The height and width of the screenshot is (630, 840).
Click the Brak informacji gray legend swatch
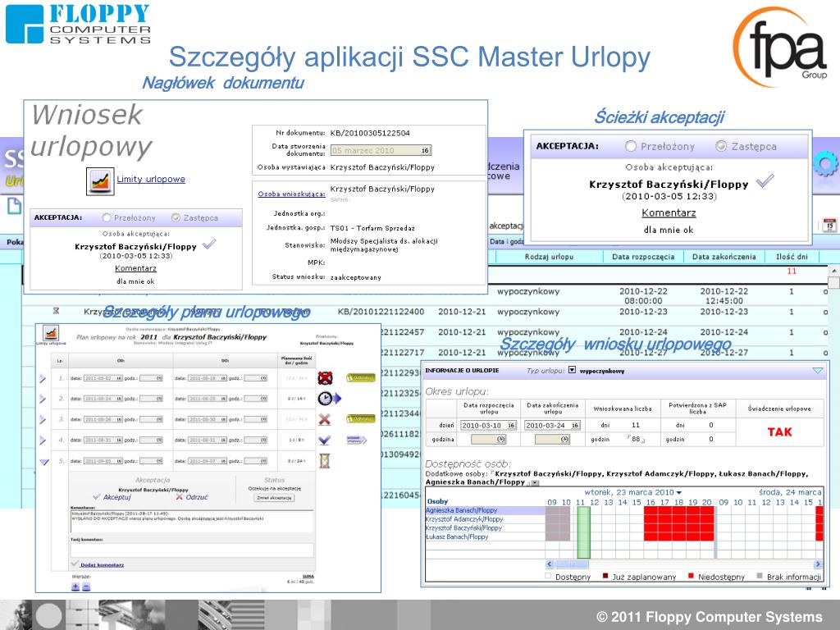760,576
